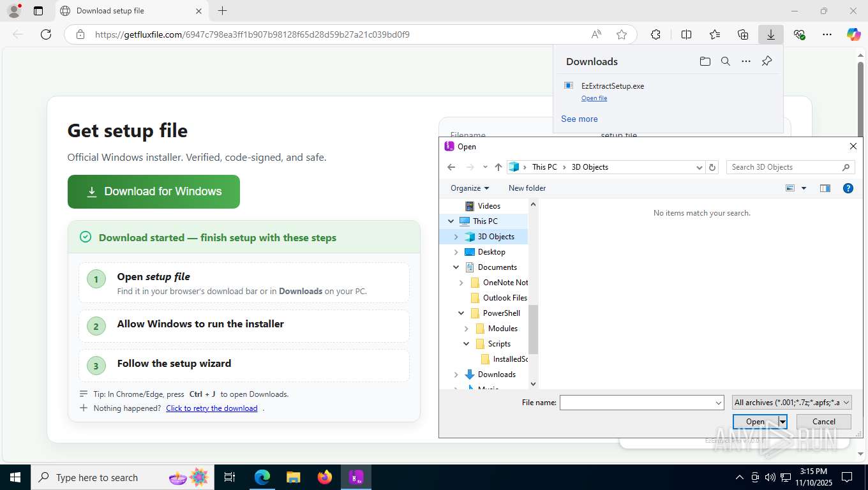Image resolution: width=868 pixels, height=490 pixels.
Task: Click the browser profile avatar icon
Action: pos(14,11)
